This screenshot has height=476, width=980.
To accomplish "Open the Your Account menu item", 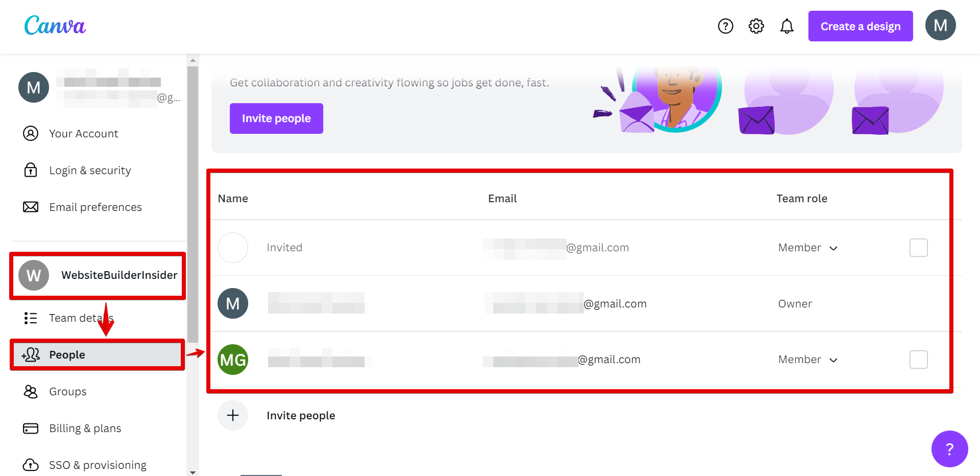I will (x=83, y=134).
